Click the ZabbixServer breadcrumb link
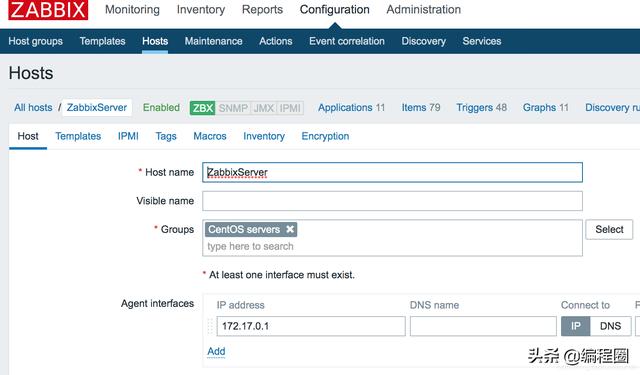The width and height of the screenshot is (640, 375). pos(97,108)
